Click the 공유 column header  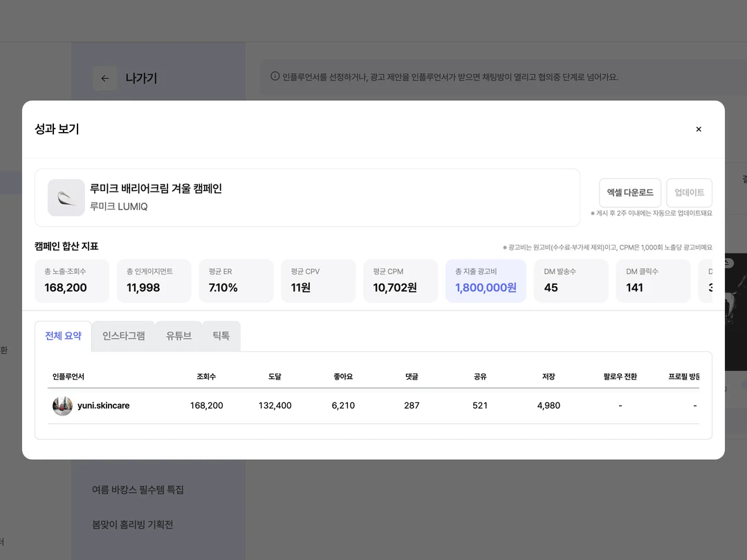click(480, 377)
